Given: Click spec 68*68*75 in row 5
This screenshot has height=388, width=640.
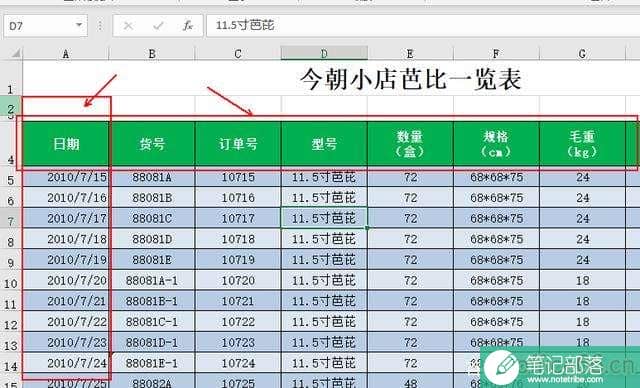Looking at the screenshot, I should [x=496, y=177].
